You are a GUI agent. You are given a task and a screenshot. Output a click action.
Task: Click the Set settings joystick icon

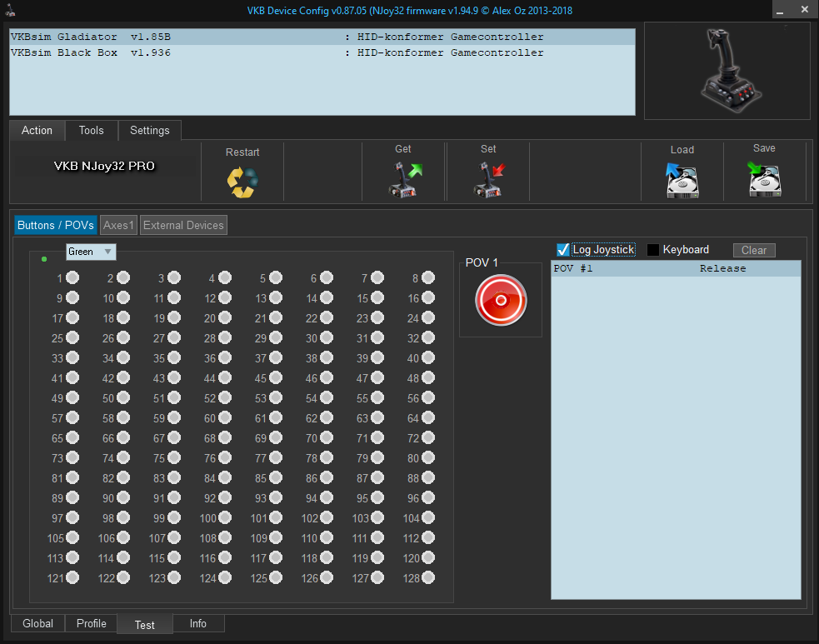(x=488, y=178)
